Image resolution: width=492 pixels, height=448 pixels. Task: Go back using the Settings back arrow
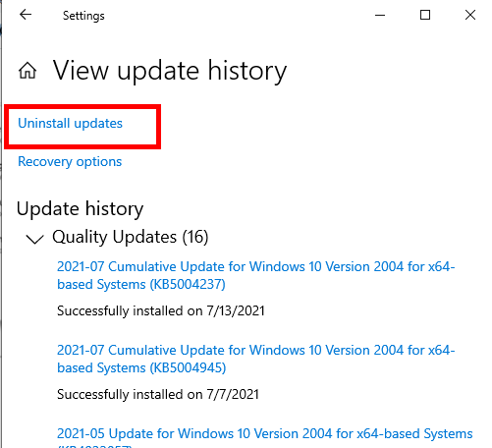pos(26,15)
